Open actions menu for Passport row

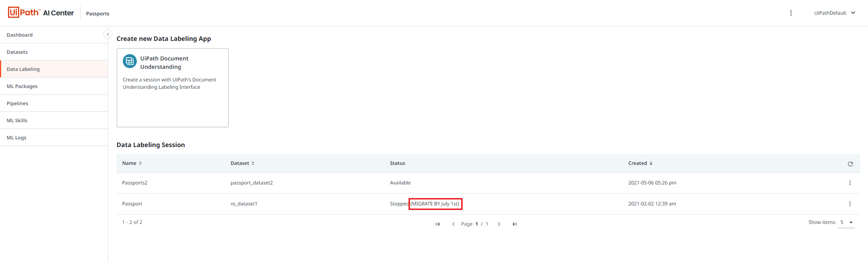pyautogui.click(x=850, y=204)
